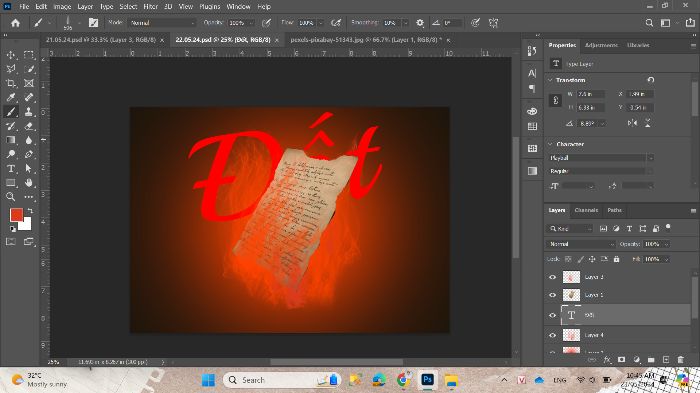This screenshot has height=393, width=700.
Task: Create a new layer
Action: pyautogui.click(x=666, y=360)
